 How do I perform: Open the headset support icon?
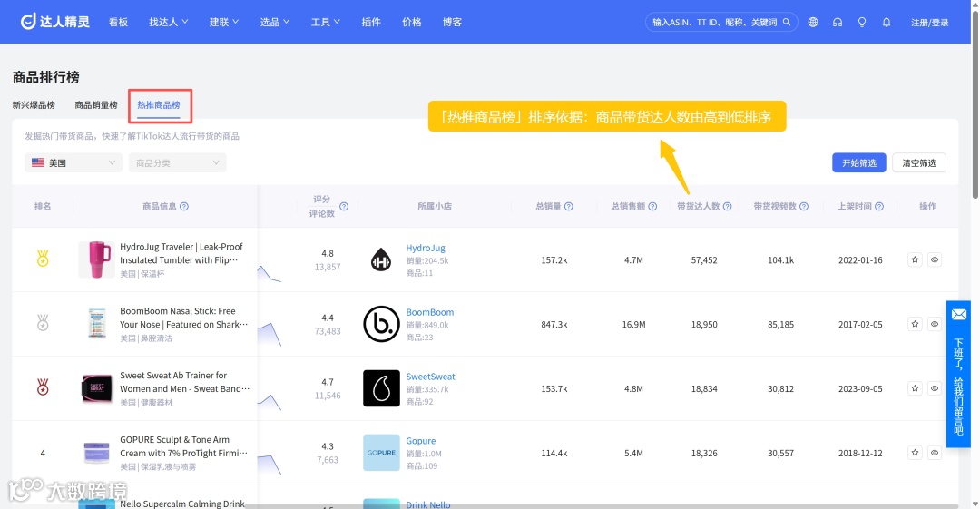point(838,22)
